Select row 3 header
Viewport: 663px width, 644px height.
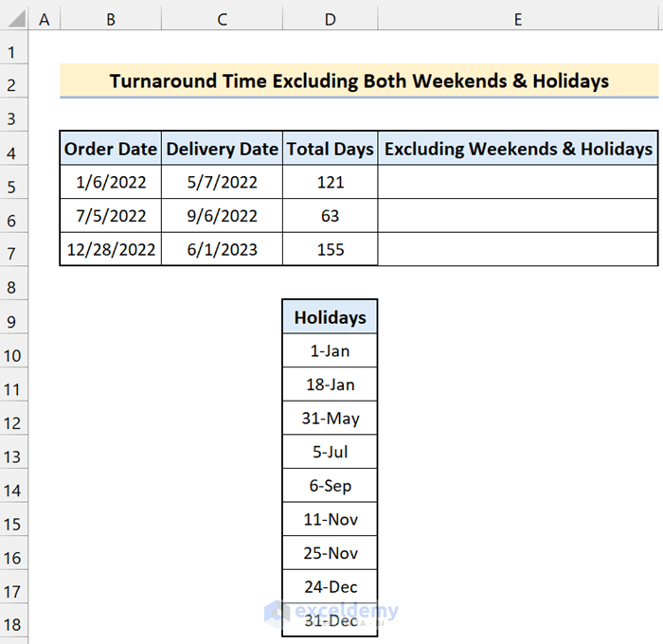[13, 115]
